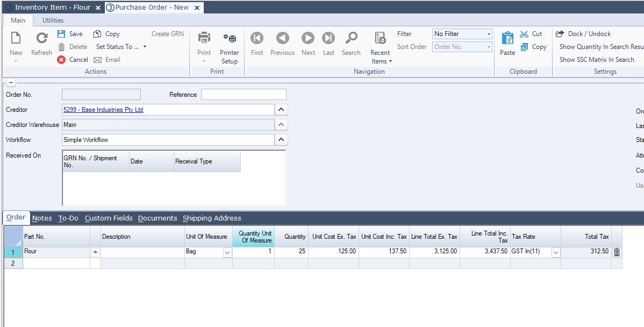Image resolution: width=644 pixels, height=327 pixels.
Task: Delete the Flour line with trash icon
Action: click(617, 252)
